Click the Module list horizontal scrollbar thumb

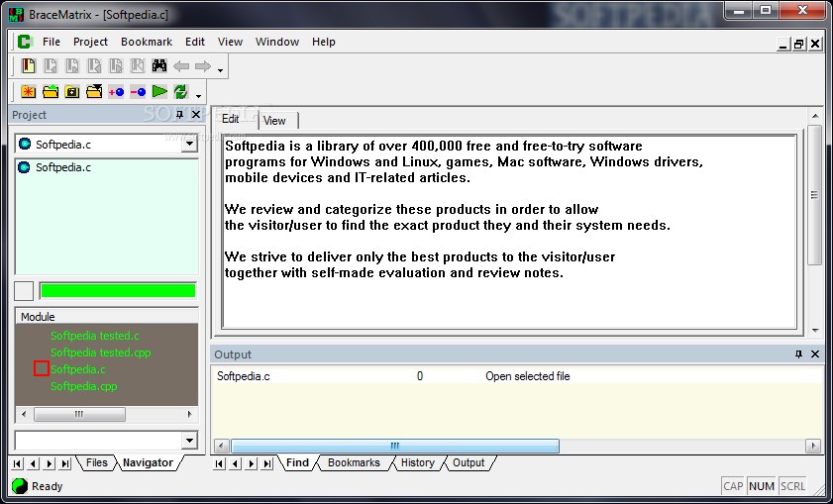pos(79,414)
